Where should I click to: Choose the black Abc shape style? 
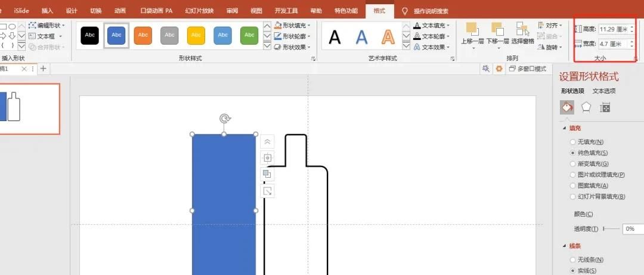(x=89, y=35)
